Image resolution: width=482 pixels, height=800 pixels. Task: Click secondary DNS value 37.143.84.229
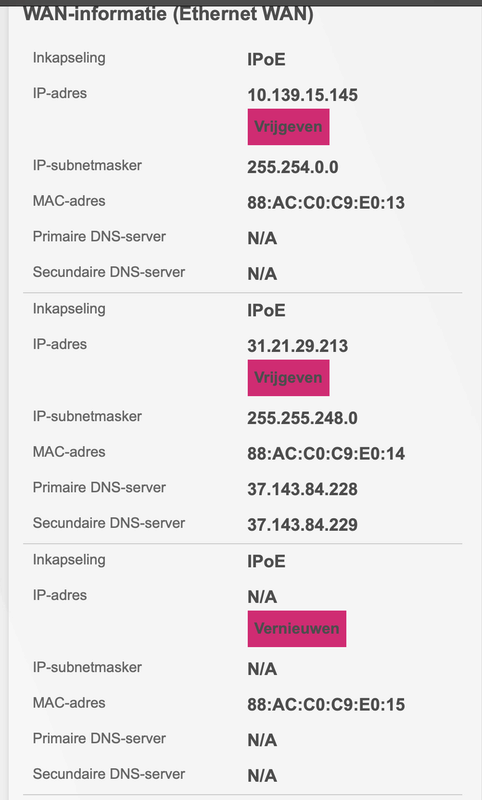[302, 525]
